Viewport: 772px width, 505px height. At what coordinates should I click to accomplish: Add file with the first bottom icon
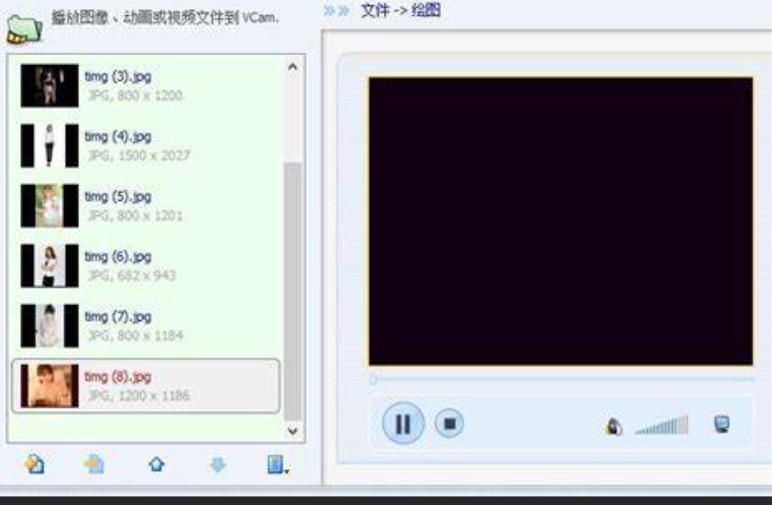pyautogui.click(x=34, y=464)
